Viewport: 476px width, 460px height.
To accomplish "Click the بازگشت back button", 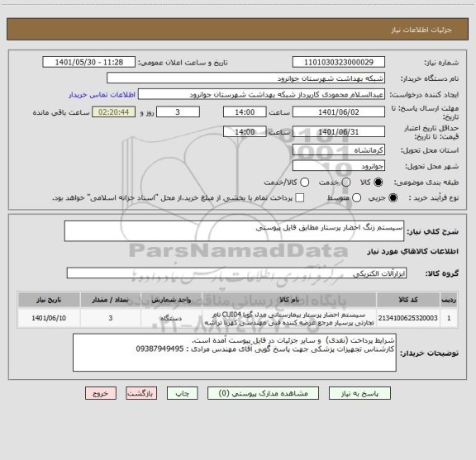I will point(141,393).
